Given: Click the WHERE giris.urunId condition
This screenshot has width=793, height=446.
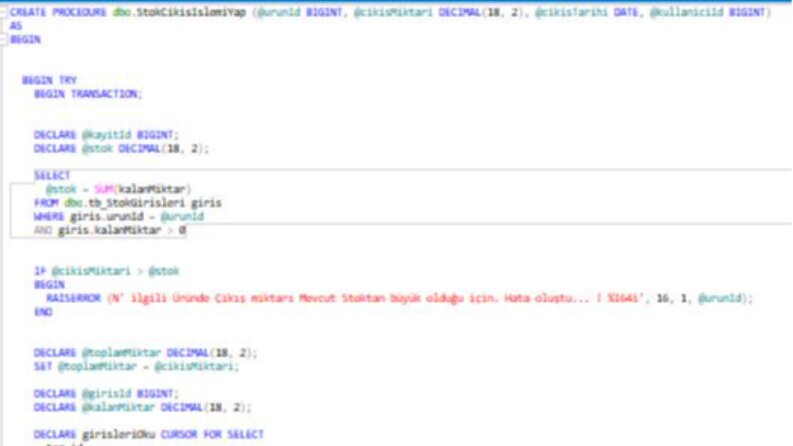Looking at the screenshot, I should coord(119,216).
